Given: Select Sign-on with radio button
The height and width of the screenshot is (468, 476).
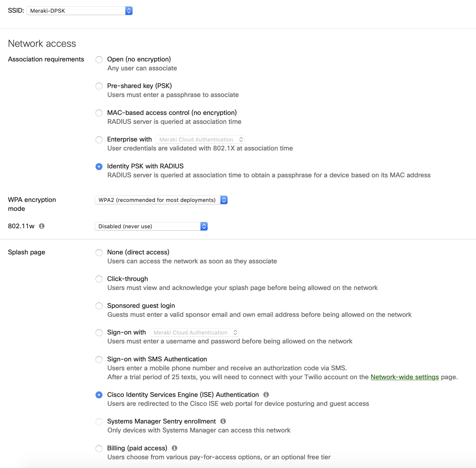Looking at the screenshot, I should [99, 333].
